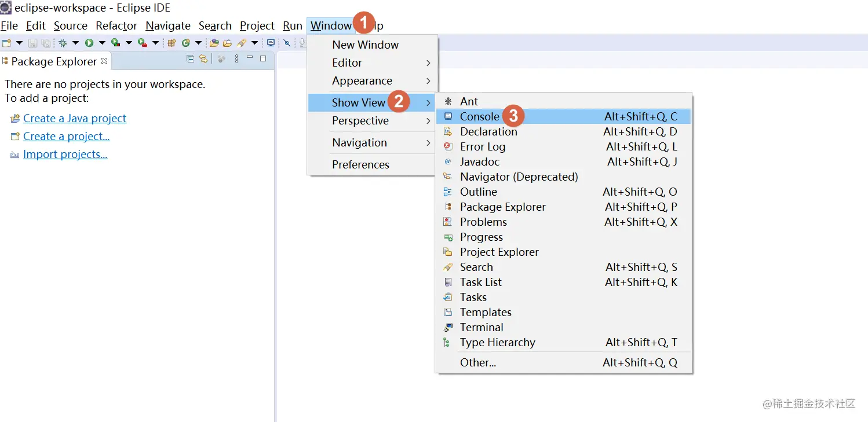Open the Search toolbar dropdown arrow
Screen dimensions: 868x422
pyautogui.click(x=254, y=43)
